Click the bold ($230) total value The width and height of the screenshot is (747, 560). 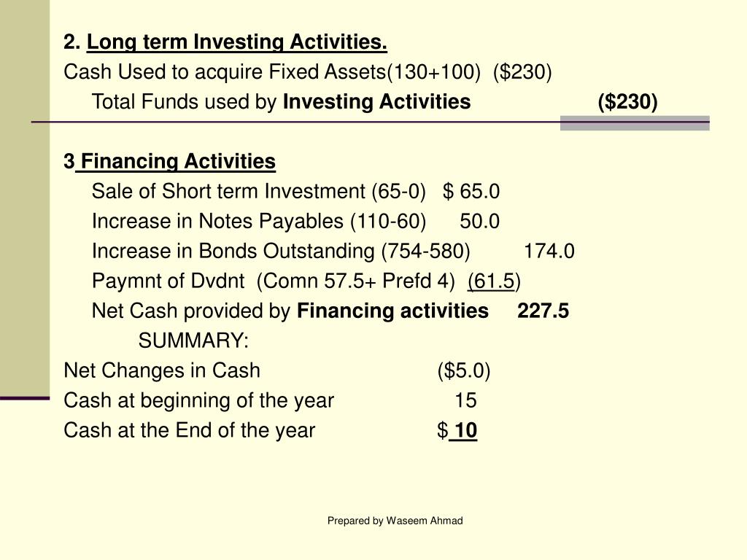pyautogui.click(x=627, y=102)
